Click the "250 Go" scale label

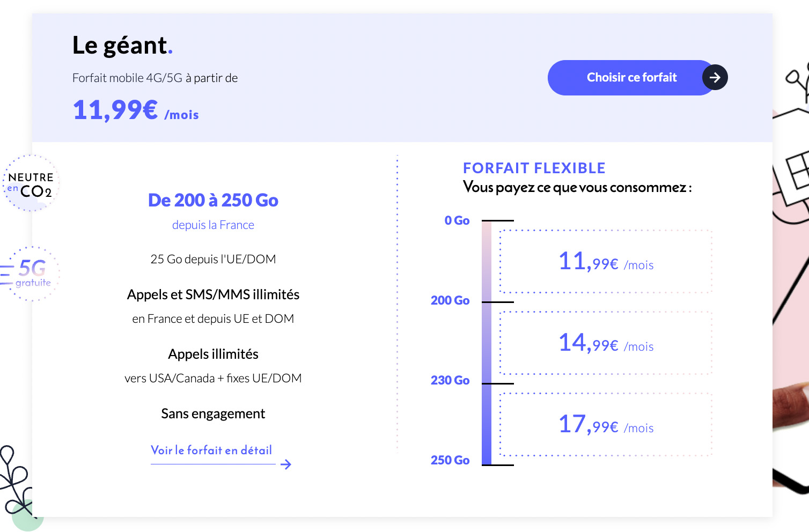click(x=450, y=460)
